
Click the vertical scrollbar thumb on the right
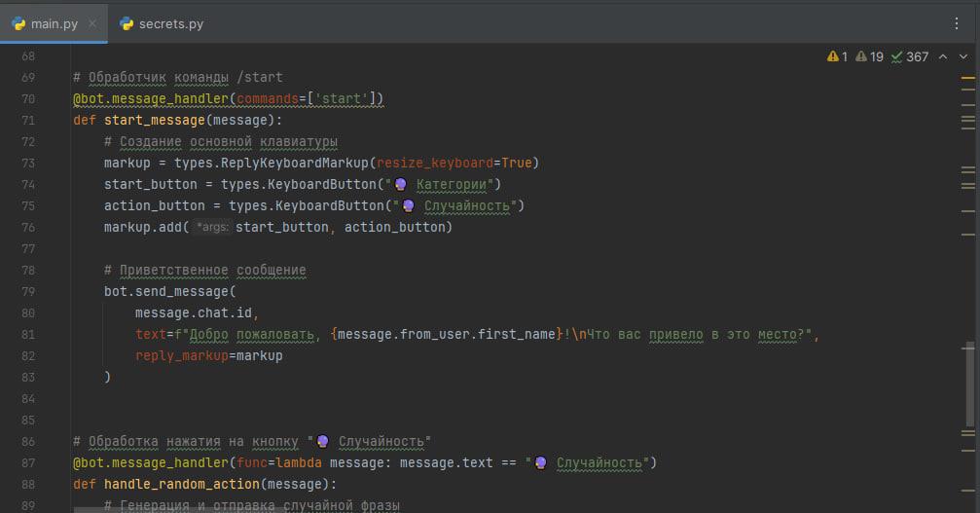tap(968, 385)
